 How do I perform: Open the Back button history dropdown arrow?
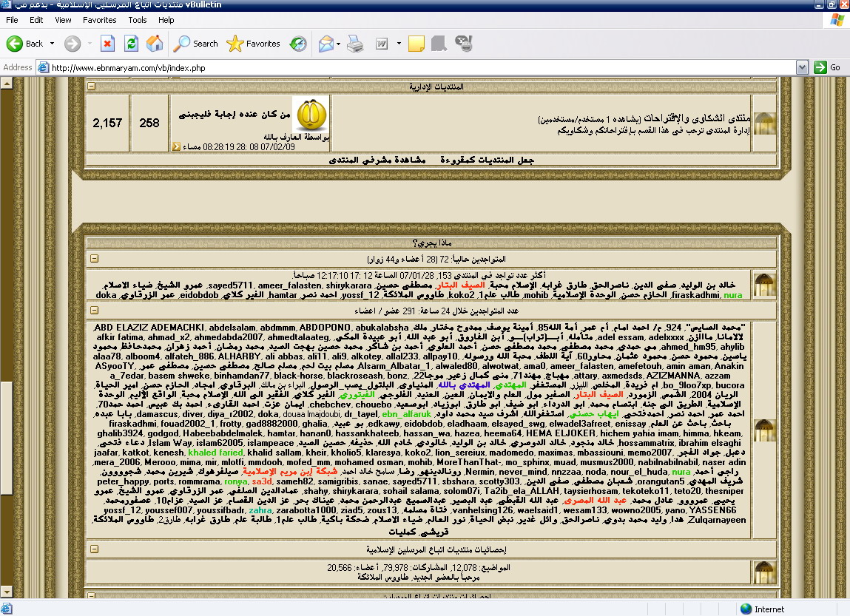pyautogui.click(x=52, y=44)
